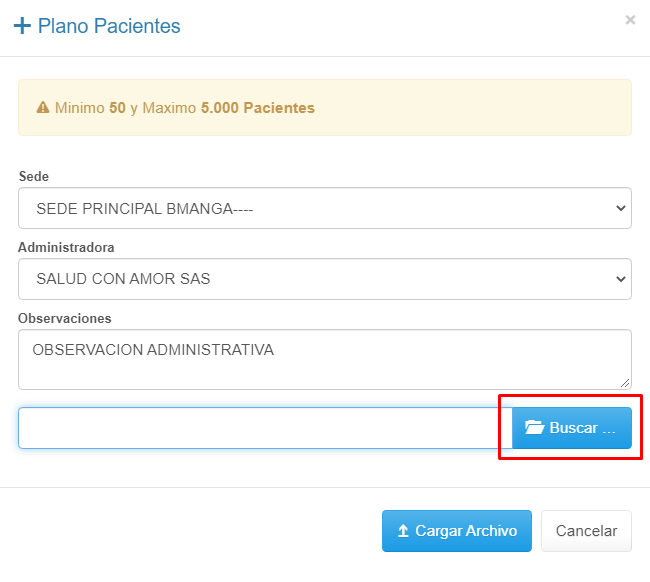Viewport: 650px width, 582px height.
Task: Click the Plano Pacientes dialog title
Action: coord(109,26)
